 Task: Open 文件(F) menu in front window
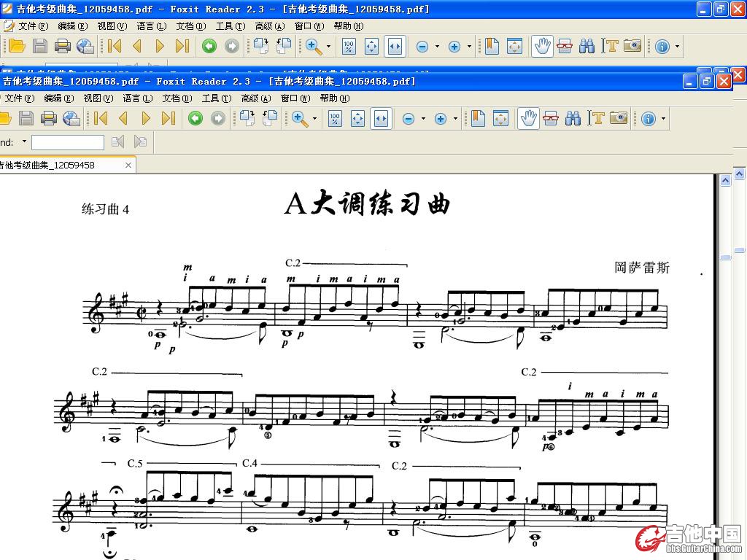(20, 98)
